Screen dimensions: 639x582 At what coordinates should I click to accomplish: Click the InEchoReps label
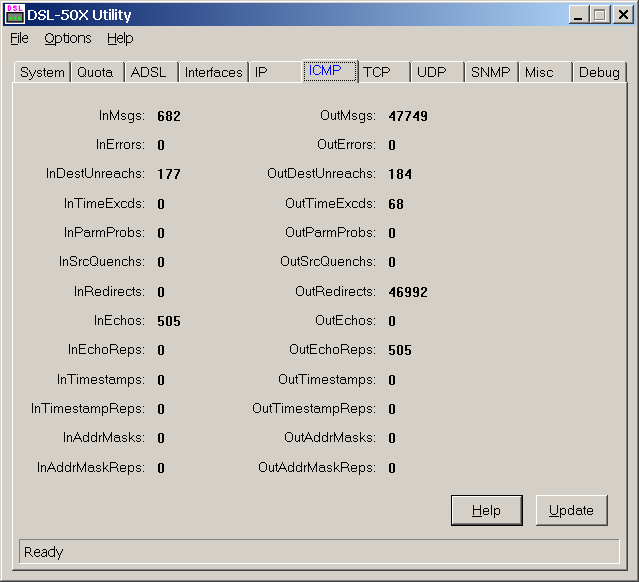(106, 349)
